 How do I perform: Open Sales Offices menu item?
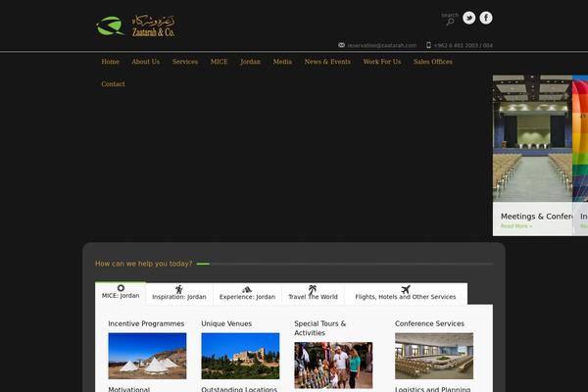point(433,62)
